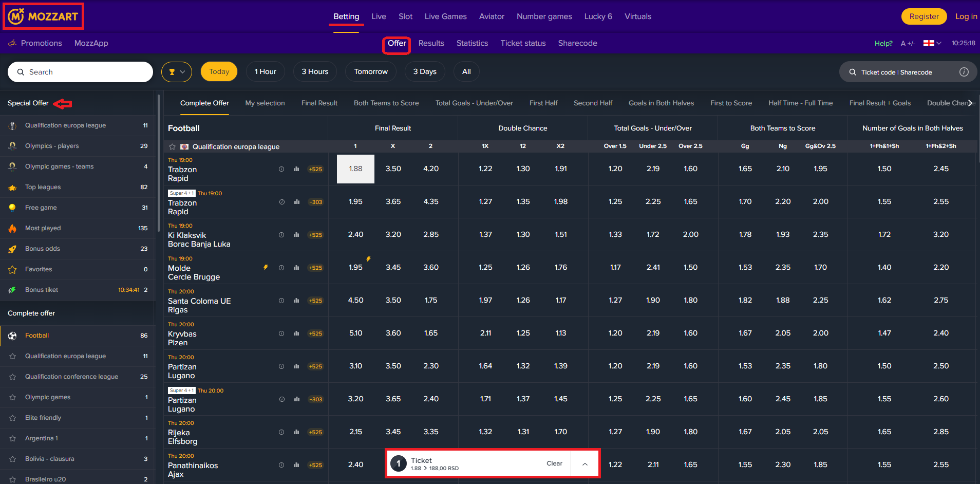Switch to the Live tab
The image size is (980, 484).
click(379, 16)
